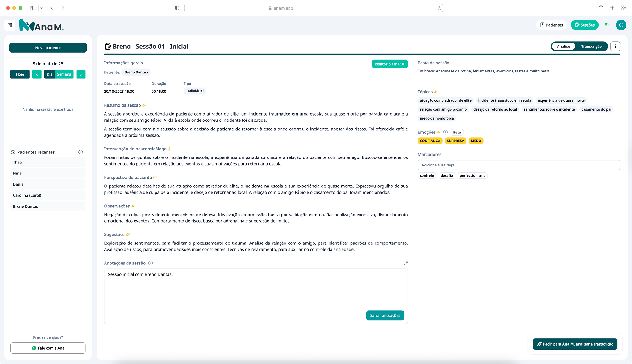Select topic incidente traumático em escola
This screenshot has width=632, height=364.
(505, 100)
